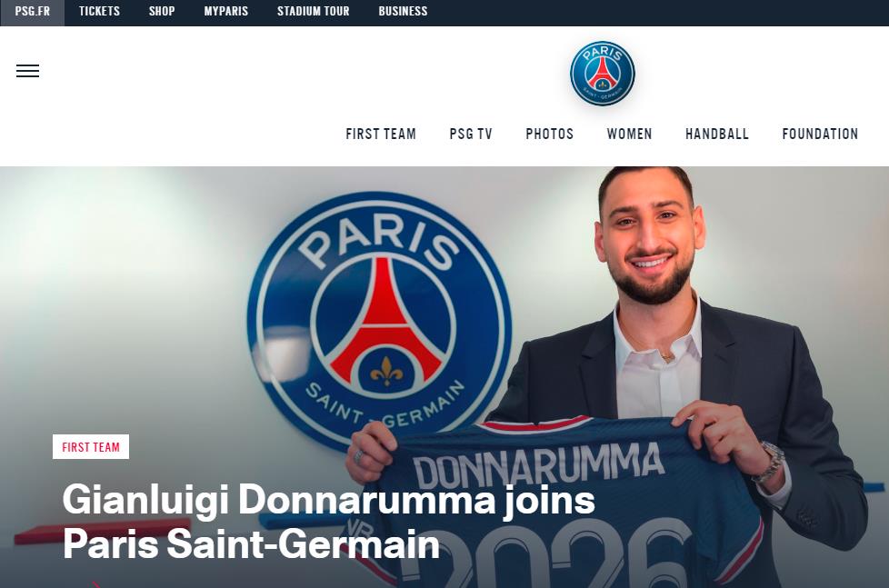Select PSG.FR in the top bar

coord(33,11)
